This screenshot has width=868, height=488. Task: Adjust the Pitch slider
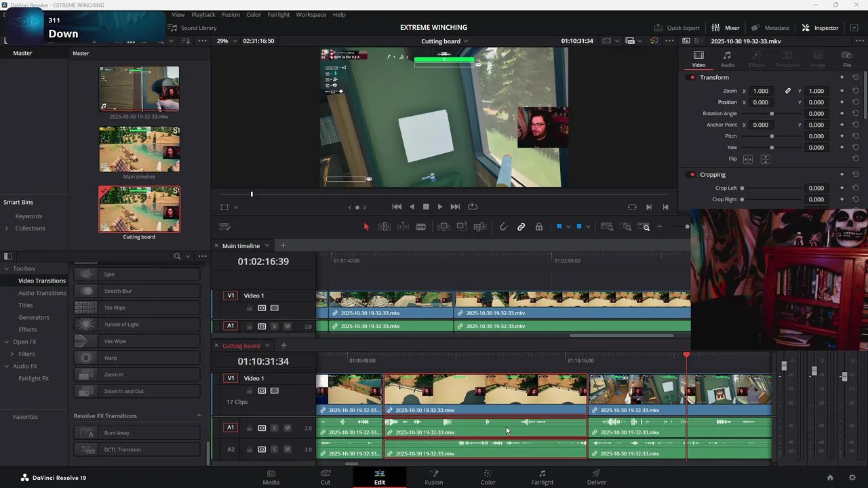(772, 136)
